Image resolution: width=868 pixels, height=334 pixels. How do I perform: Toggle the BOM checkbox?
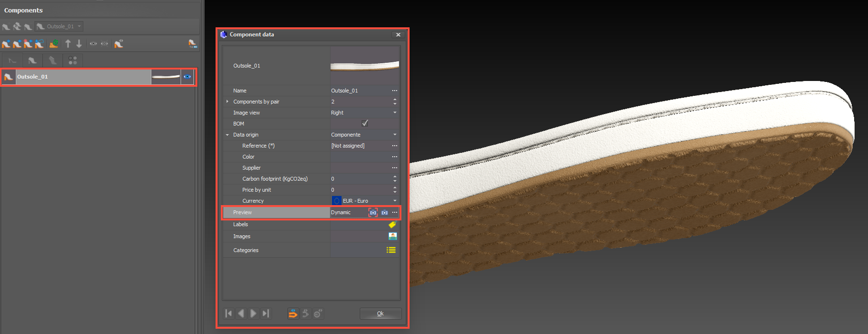(x=365, y=124)
